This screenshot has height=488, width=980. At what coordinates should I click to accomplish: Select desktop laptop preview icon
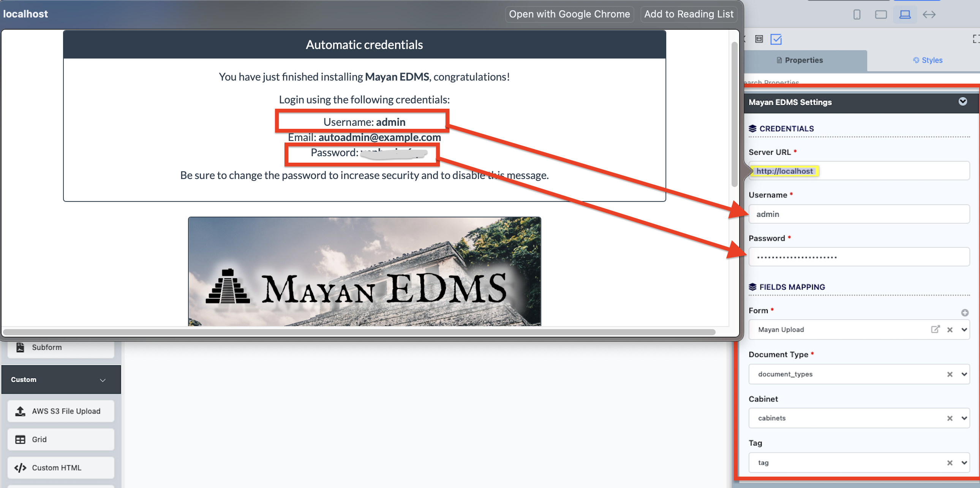point(904,14)
